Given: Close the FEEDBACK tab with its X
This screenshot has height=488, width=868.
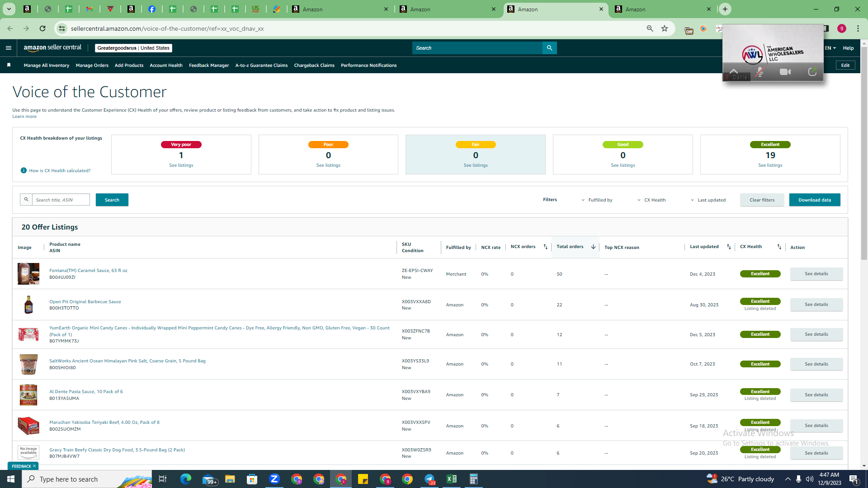Looking at the screenshot, I should click(x=34, y=466).
